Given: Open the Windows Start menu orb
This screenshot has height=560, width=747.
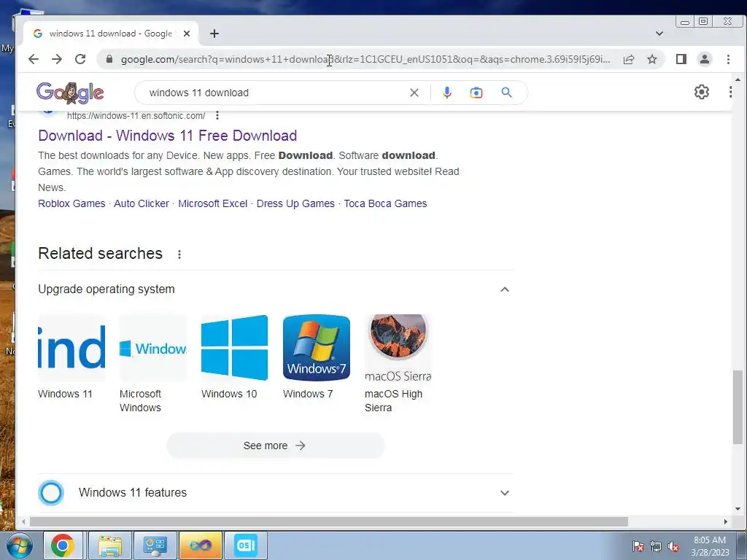Looking at the screenshot, I should tap(19, 545).
